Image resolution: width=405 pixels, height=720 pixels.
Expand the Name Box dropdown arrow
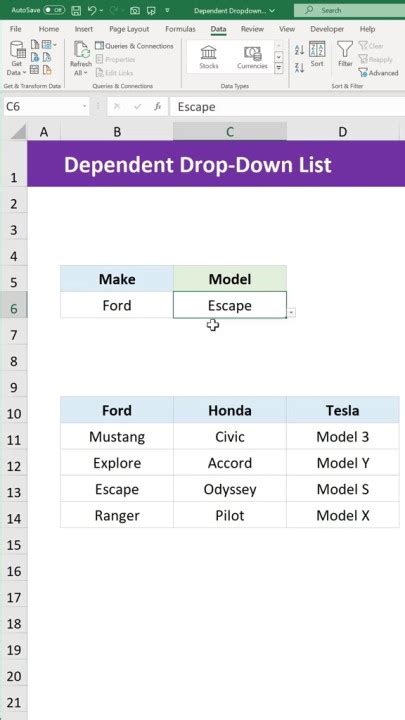click(84, 107)
